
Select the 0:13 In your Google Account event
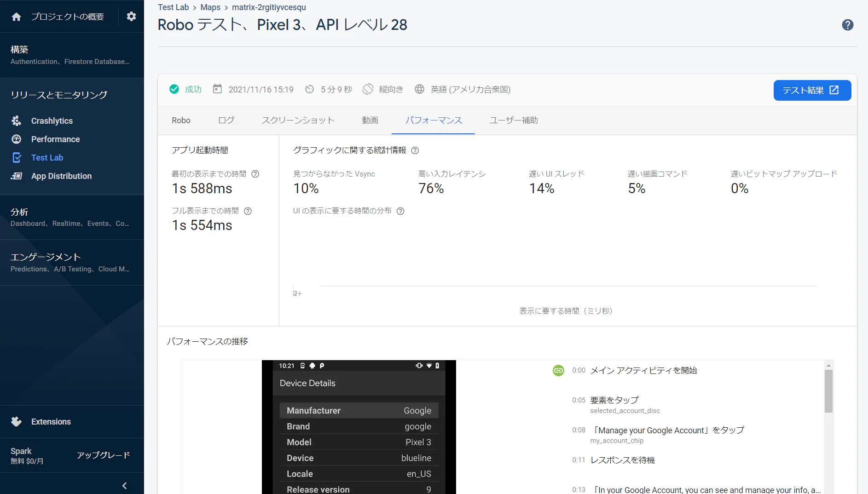696,490
